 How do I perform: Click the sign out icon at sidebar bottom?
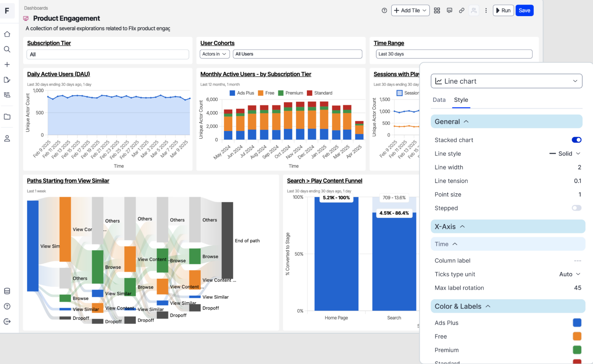7,321
